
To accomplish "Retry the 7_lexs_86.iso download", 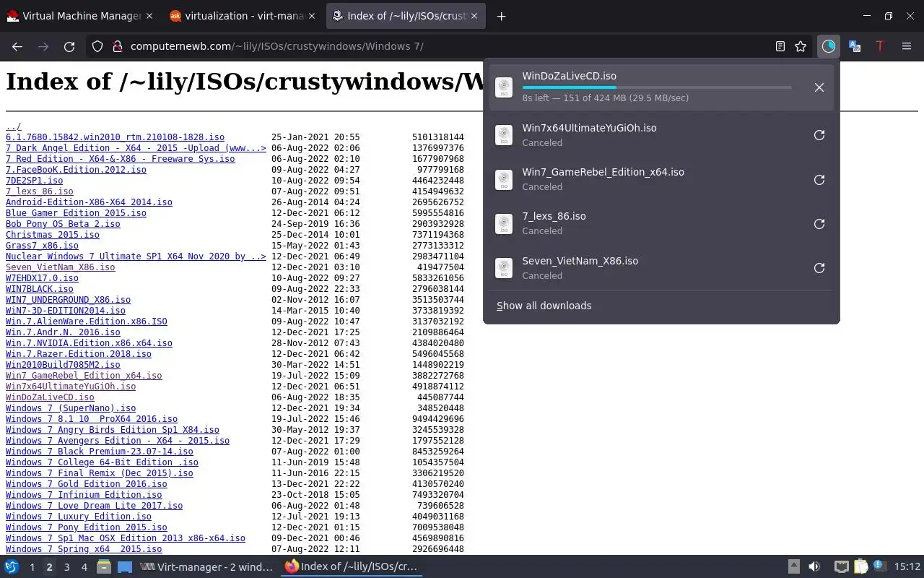I will tap(819, 224).
